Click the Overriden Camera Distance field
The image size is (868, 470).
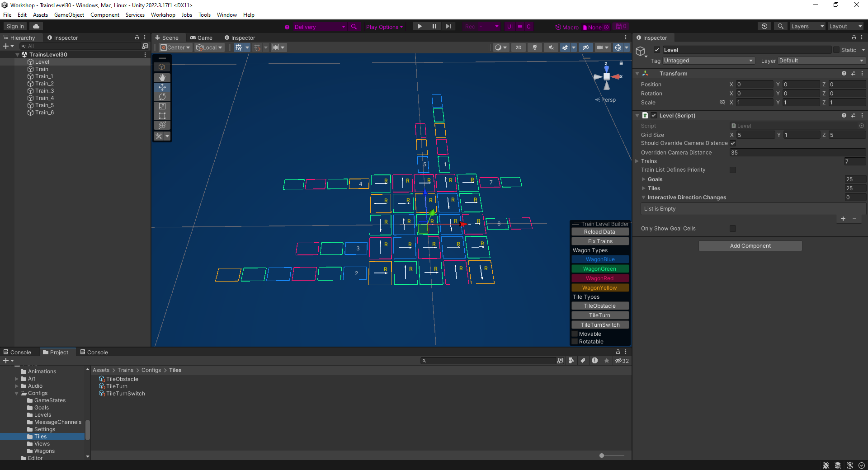click(x=797, y=153)
